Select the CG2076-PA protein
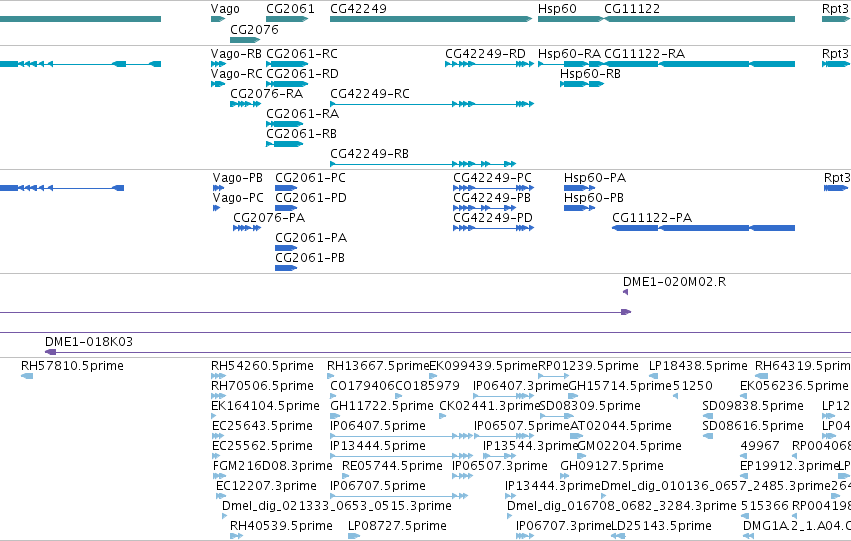Screen dimensions: 851x541 point(247,228)
